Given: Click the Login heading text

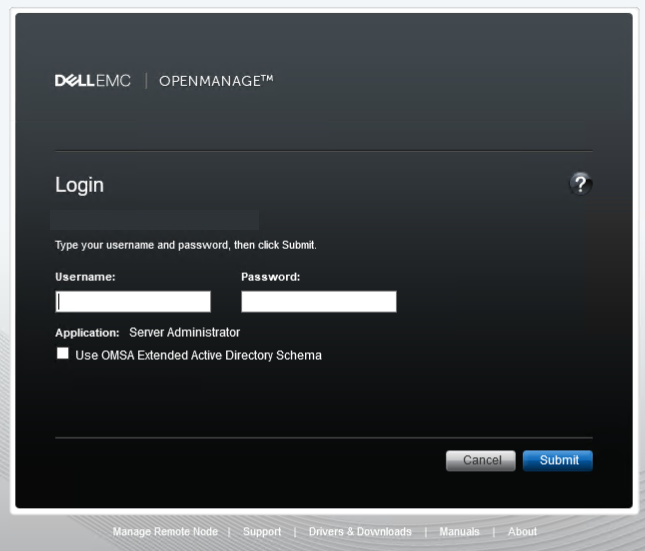Looking at the screenshot, I should click(x=79, y=185).
